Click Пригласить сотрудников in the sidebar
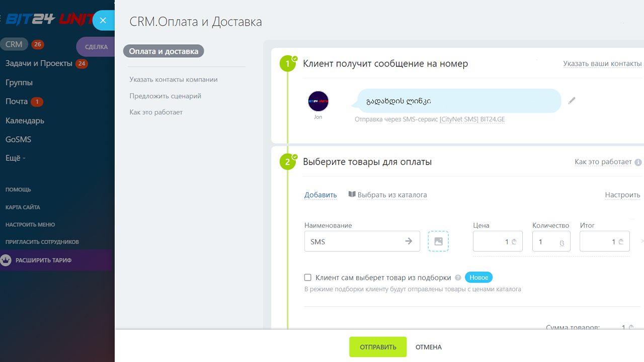This screenshot has width=644, height=362. tap(42, 242)
